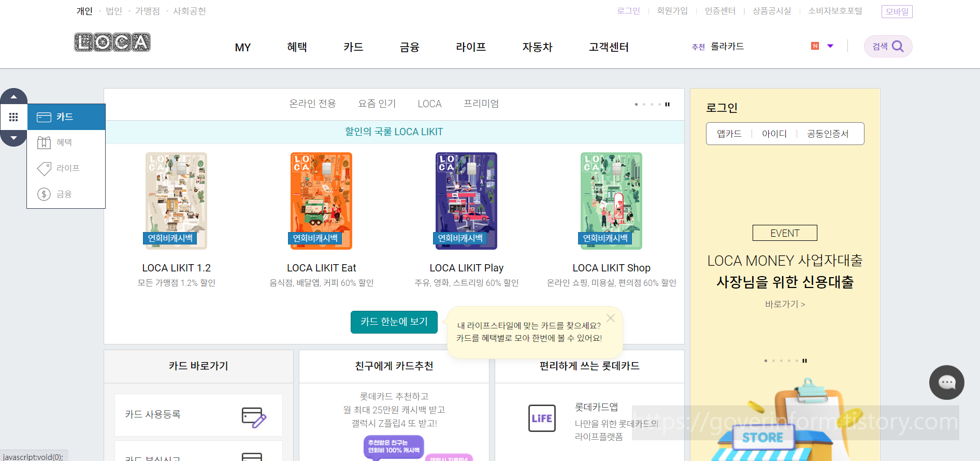Open the 롯데카드앱 link
Image resolution: width=980 pixels, height=461 pixels.
596,407
